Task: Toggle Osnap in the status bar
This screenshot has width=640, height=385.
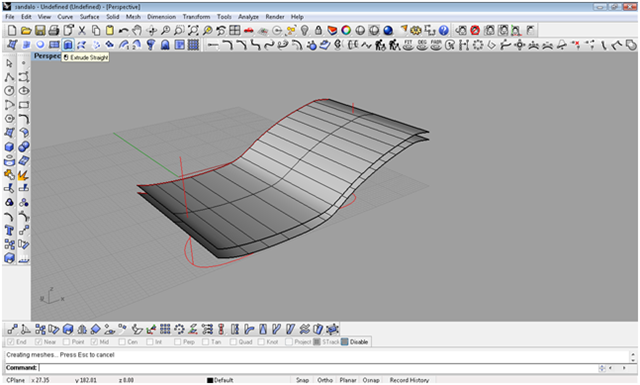Action: point(371,380)
